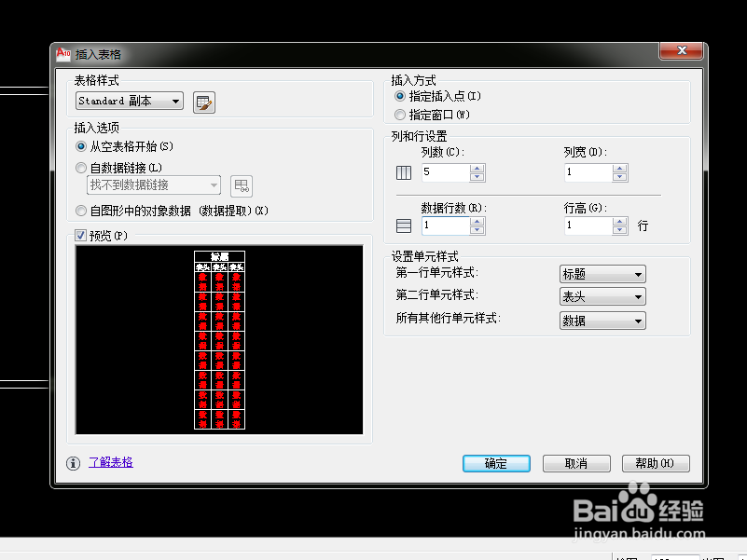The height and width of the screenshot is (560, 747).
Task: Click the info icon beside 了解表格
Action: coord(73,463)
